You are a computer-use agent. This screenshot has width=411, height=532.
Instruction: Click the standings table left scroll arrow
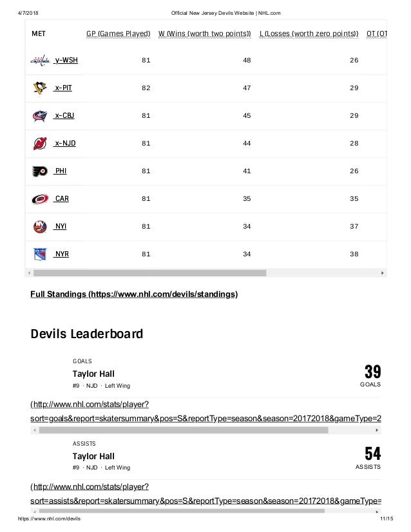29,273
